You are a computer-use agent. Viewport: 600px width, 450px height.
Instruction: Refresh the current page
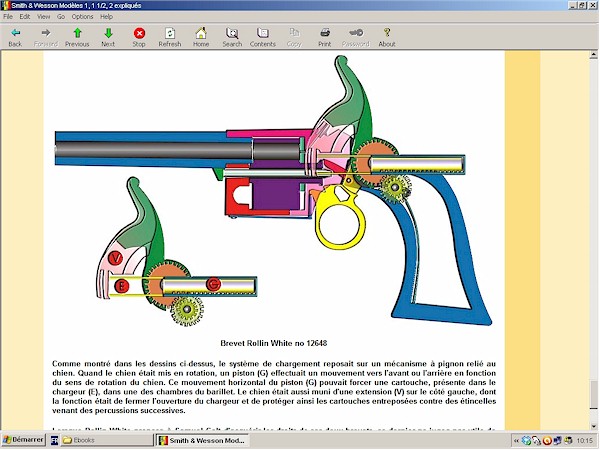coord(170,37)
